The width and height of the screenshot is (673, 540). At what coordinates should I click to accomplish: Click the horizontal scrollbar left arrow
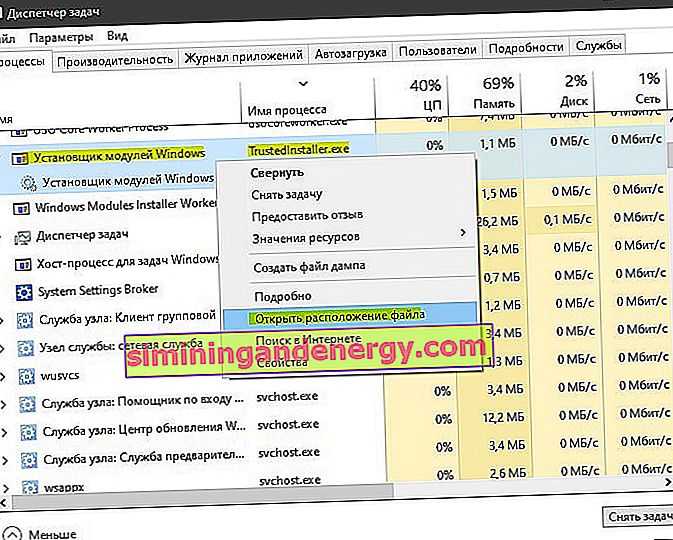(x=4, y=502)
